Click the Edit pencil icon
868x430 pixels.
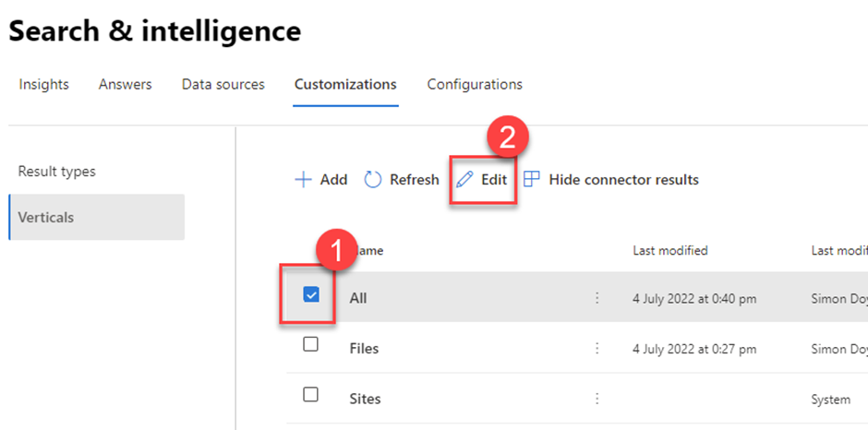coord(465,180)
